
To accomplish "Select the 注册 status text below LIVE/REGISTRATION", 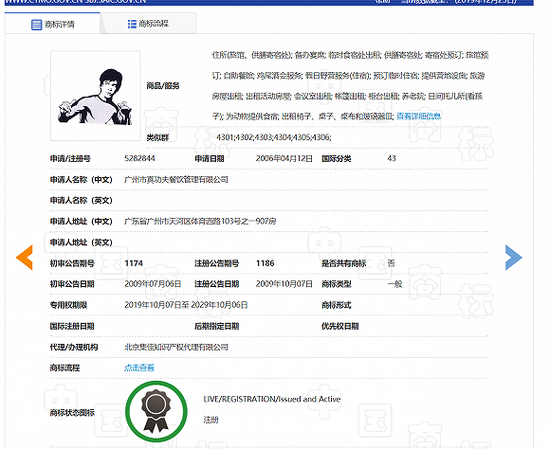I will [211, 420].
